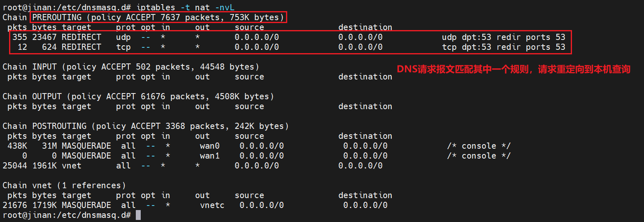Image resolution: width=644 pixels, height=222 pixels.
Task: Click the wan0 out interface entry
Action: pyautogui.click(x=210, y=146)
